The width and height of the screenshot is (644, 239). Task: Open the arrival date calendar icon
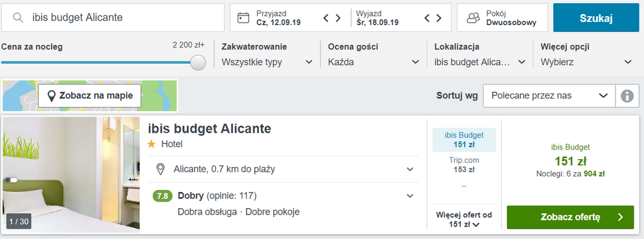[243, 17]
